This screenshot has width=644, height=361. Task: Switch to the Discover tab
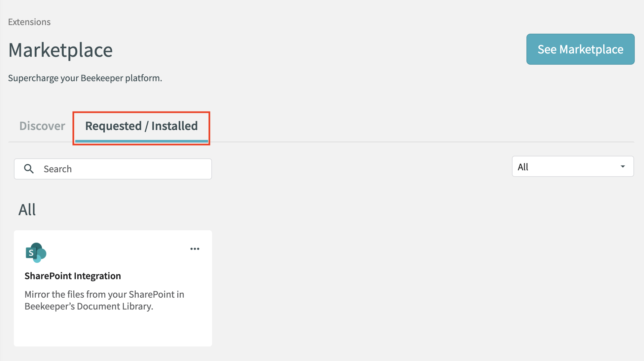coord(42,126)
